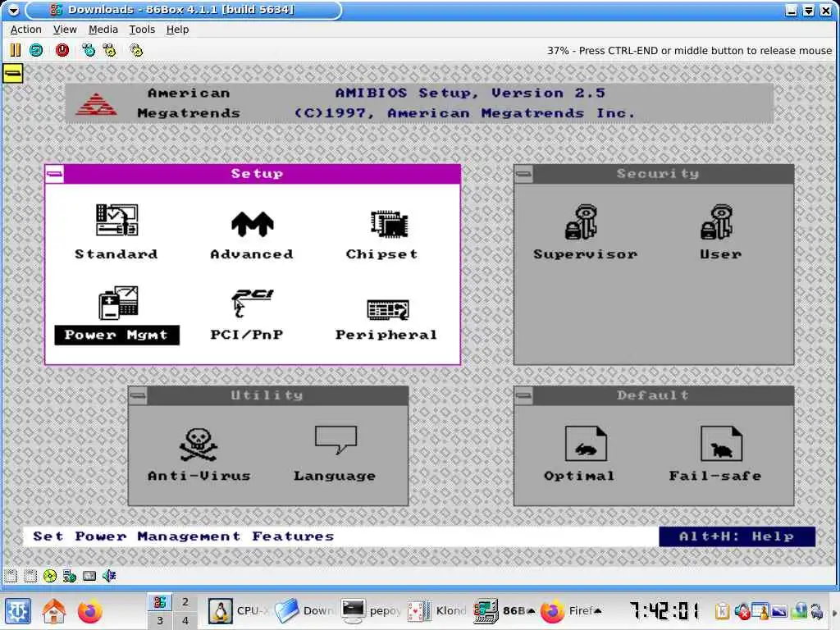The width and height of the screenshot is (840, 630).
Task: Open the Media menu
Action: point(103,30)
